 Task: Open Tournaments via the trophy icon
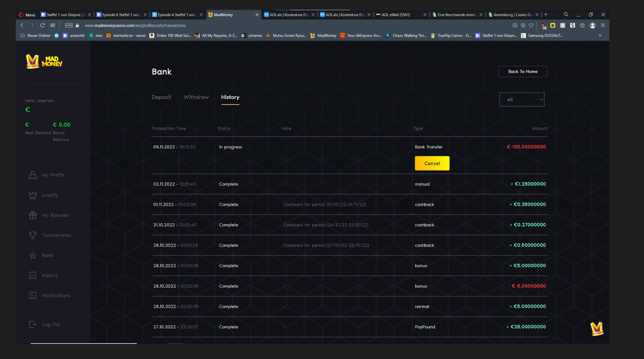point(33,235)
